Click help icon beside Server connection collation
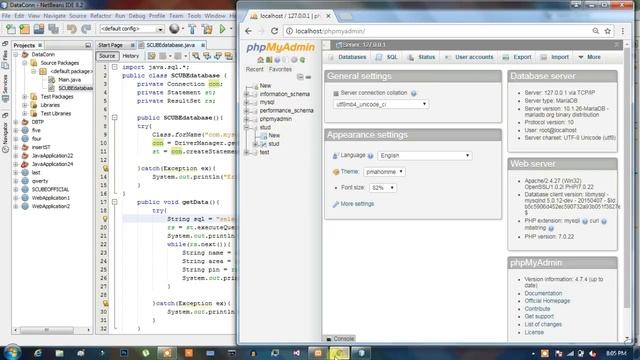The width and height of the screenshot is (640, 360). (x=414, y=93)
